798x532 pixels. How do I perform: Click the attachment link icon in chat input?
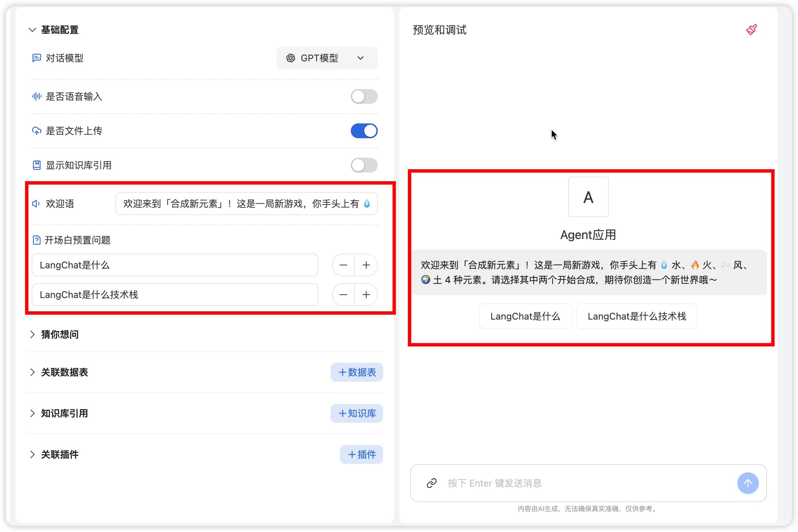point(431,483)
